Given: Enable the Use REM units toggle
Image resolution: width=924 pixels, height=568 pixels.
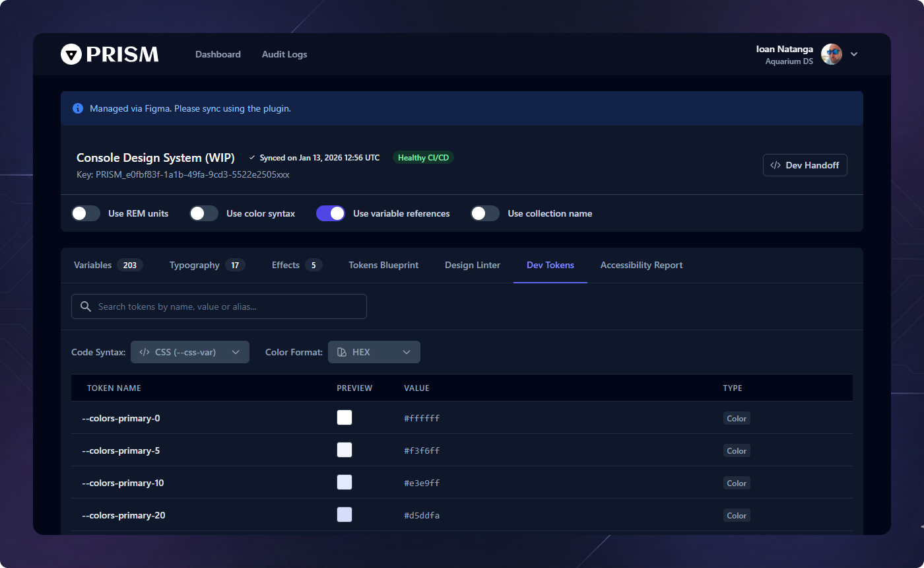Looking at the screenshot, I should tap(86, 213).
